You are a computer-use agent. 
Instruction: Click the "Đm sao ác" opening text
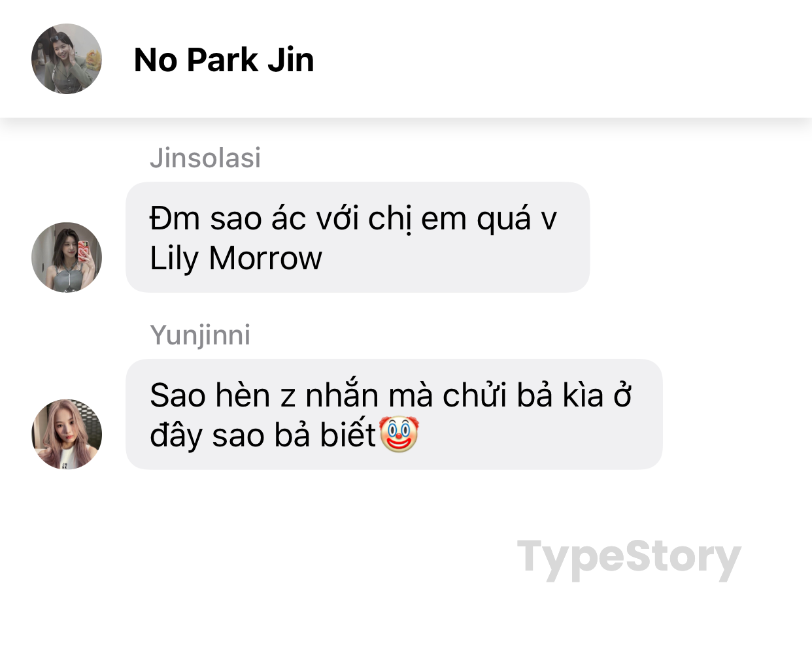coord(228,218)
